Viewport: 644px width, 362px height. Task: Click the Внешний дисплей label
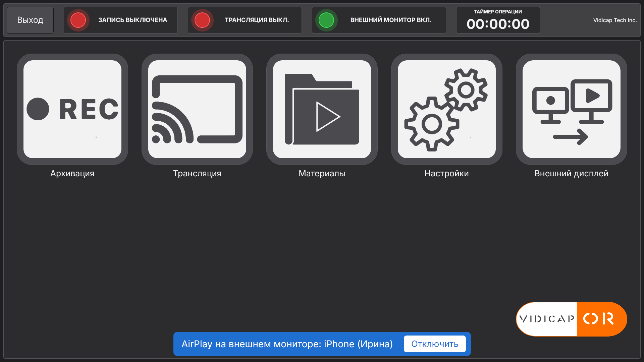coord(572,174)
